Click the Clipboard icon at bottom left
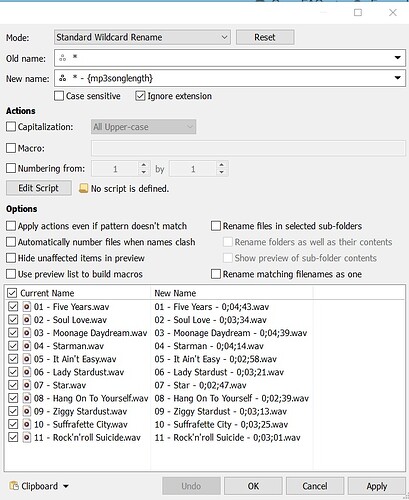The width and height of the screenshot is (409, 500). tap(14, 486)
